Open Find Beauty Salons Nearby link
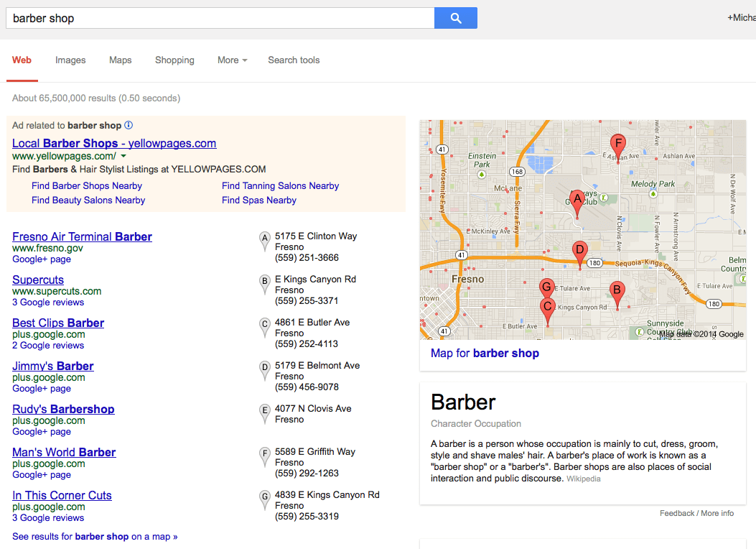This screenshot has height=549, width=756. click(88, 200)
